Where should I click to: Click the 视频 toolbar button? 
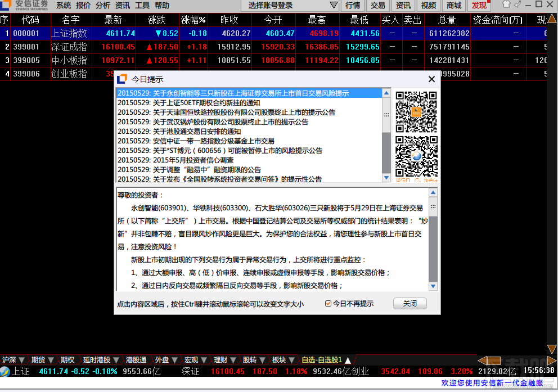(429, 5)
